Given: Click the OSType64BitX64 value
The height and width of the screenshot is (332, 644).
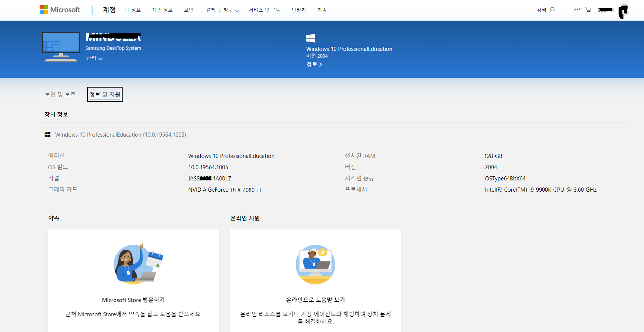Looking at the screenshot, I should pyautogui.click(x=505, y=179).
